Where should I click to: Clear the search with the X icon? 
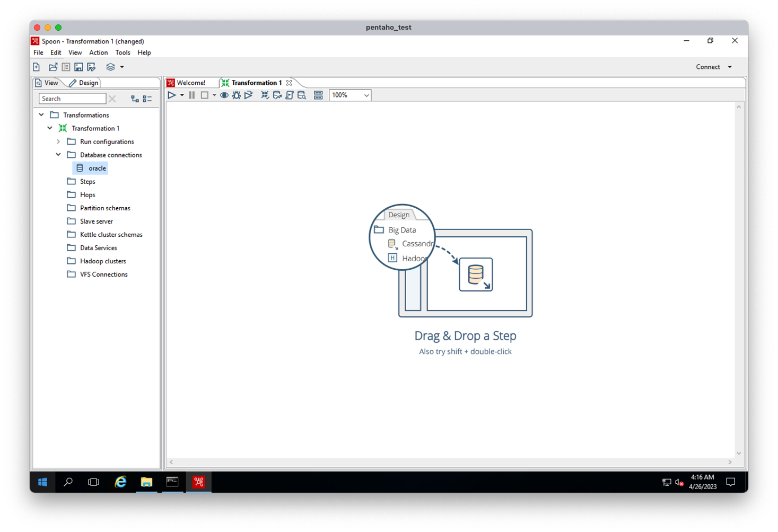pyautogui.click(x=112, y=99)
